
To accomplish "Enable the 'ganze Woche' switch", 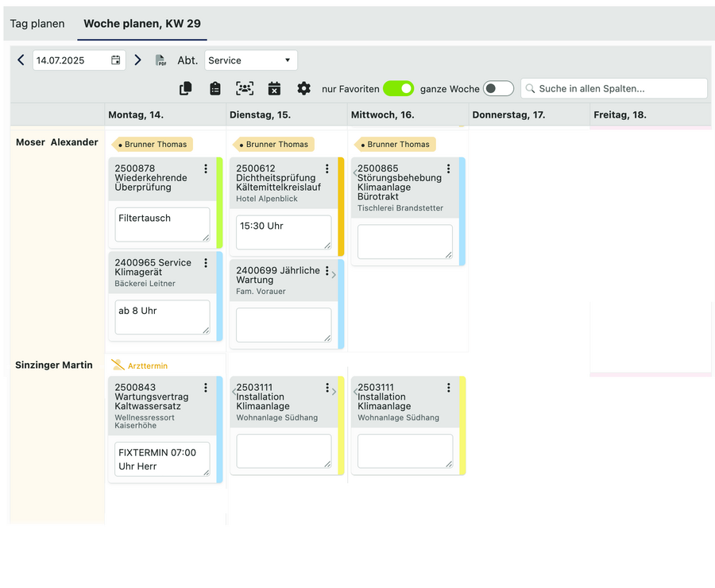I will [x=499, y=89].
